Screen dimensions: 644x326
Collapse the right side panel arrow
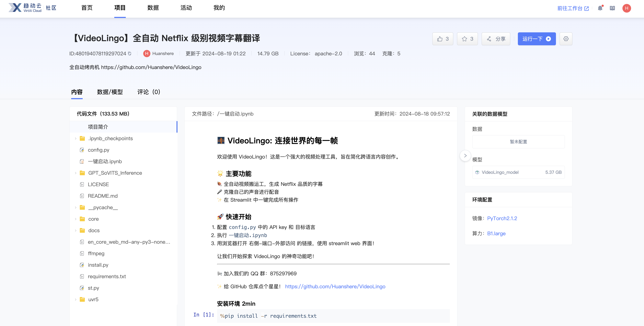tap(465, 155)
